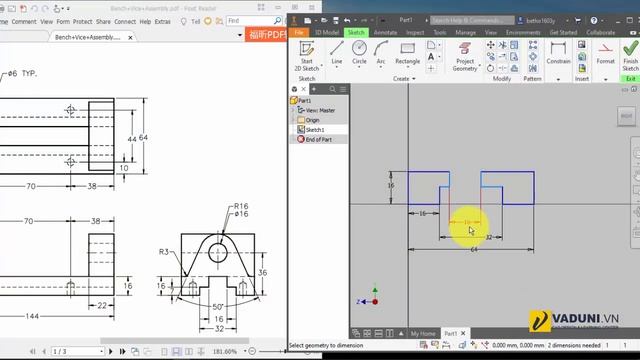Select the Rotate tool in Modify panel
This screenshot has width=640, height=360.
click(491, 68)
